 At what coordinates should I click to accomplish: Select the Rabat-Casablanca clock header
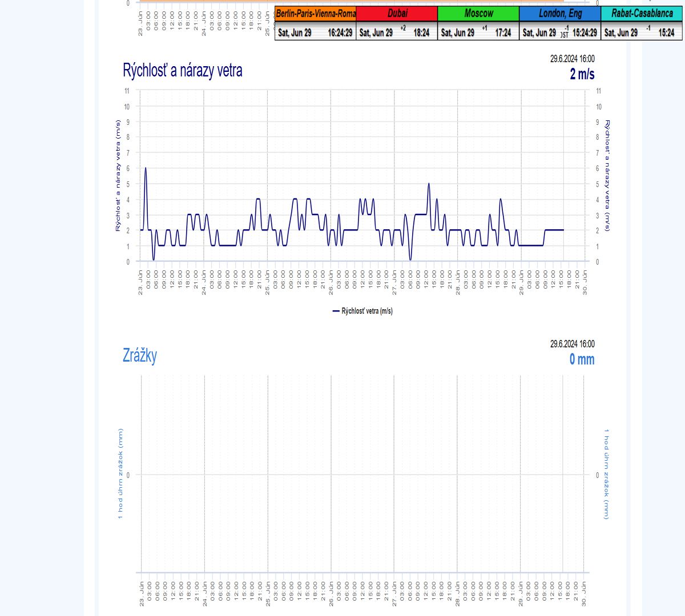pos(642,14)
